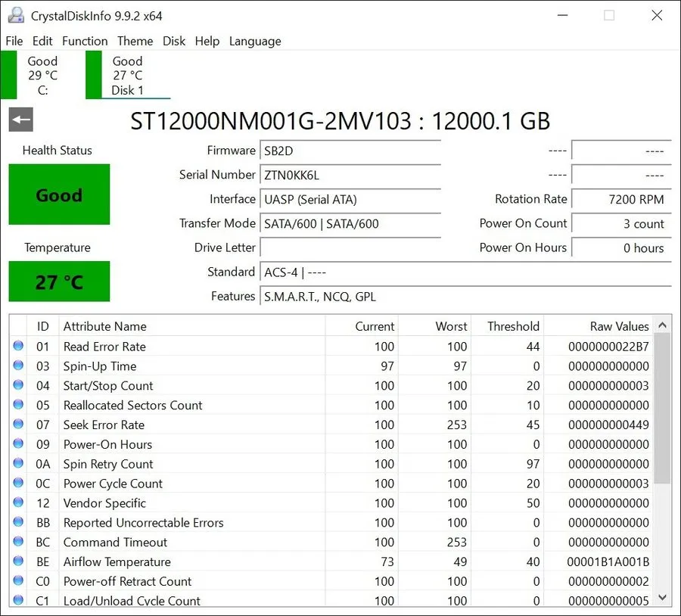This screenshot has width=681, height=616.
Task: Open the Theme menu
Action: pyautogui.click(x=135, y=42)
